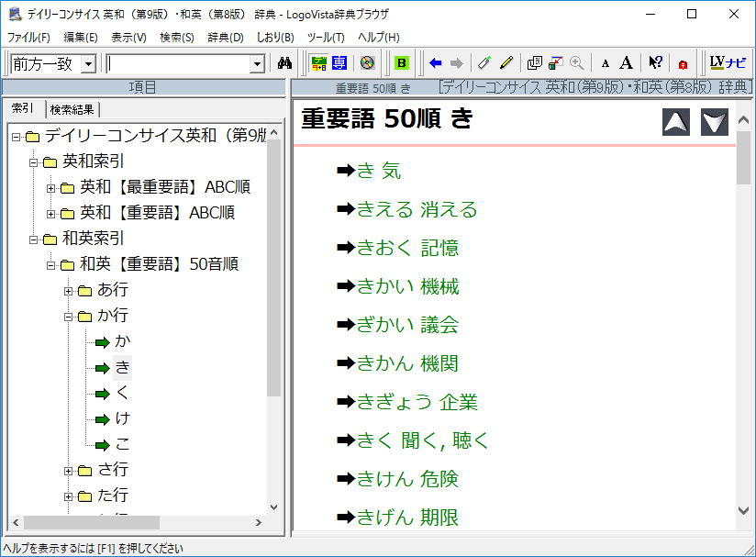Click the green B button in toolbar

click(x=401, y=63)
